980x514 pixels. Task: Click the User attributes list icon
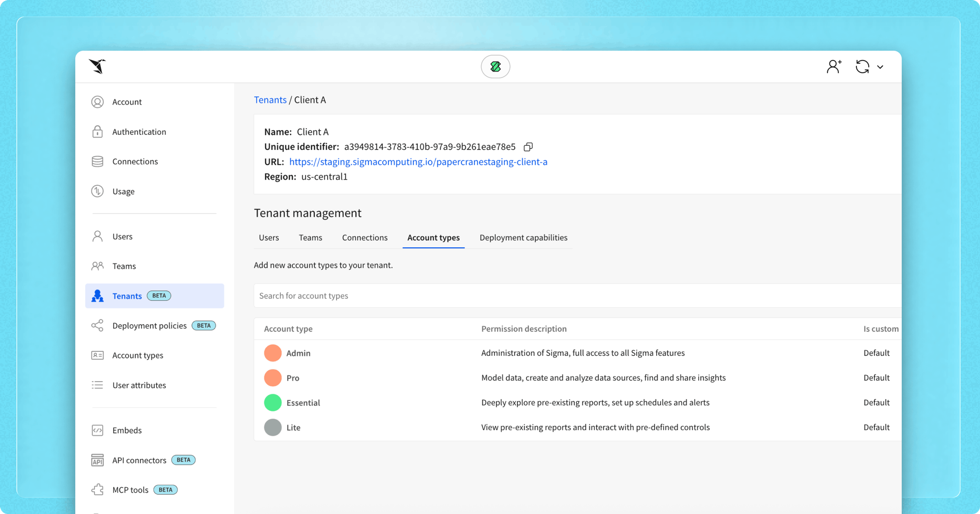click(x=97, y=385)
